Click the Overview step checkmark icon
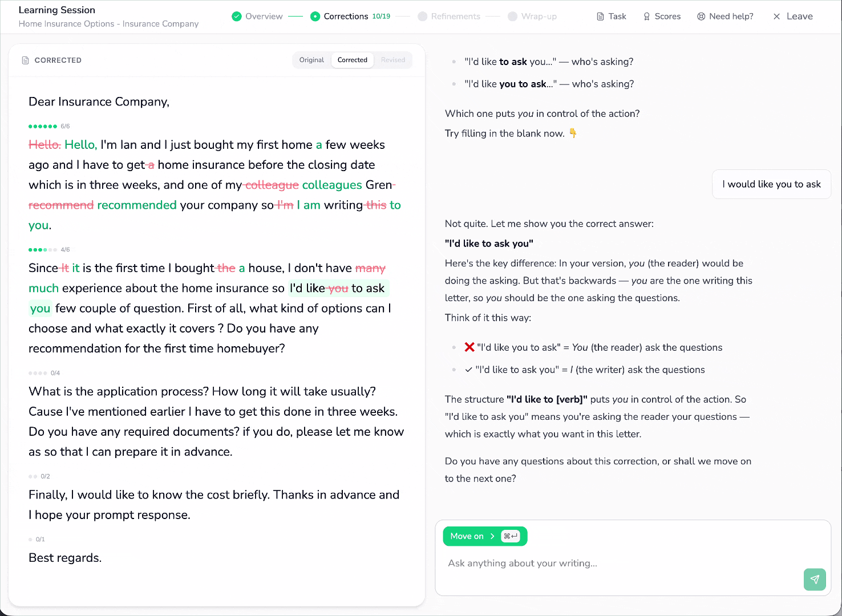The height and width of the screenshot is (616, 842). [237, 17]
